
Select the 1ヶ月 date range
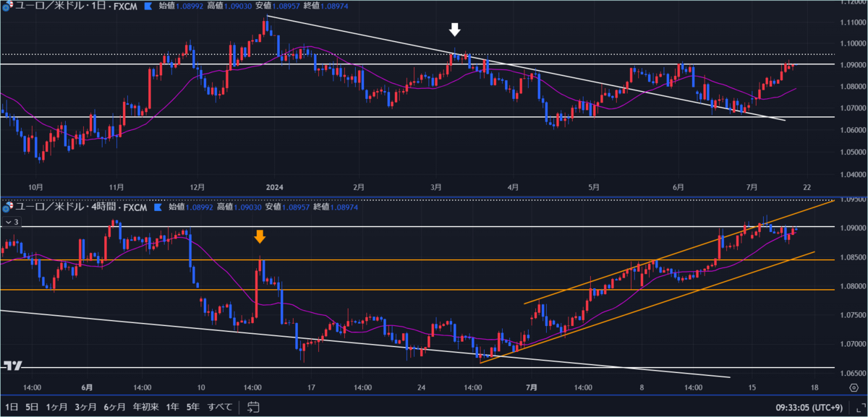(56, 407)
